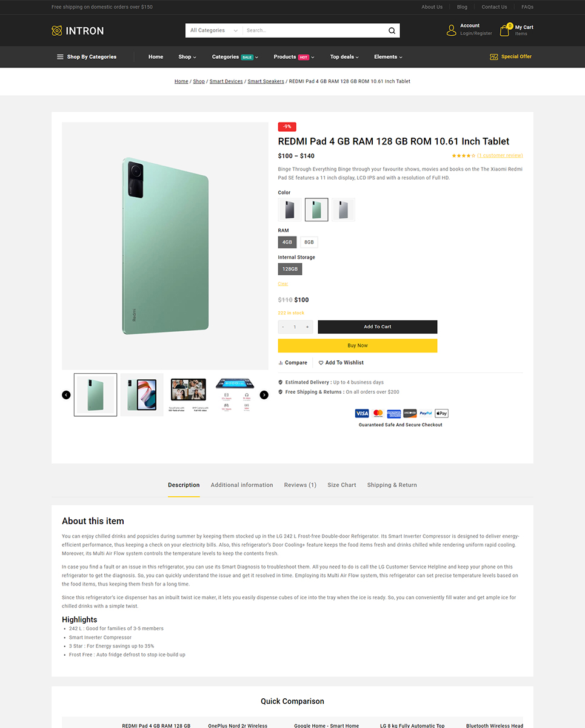Image resolution: width=585 pixels, height=728 pixels.
Task: Select the 8GB RAM option
Action: tap(309, 242)
